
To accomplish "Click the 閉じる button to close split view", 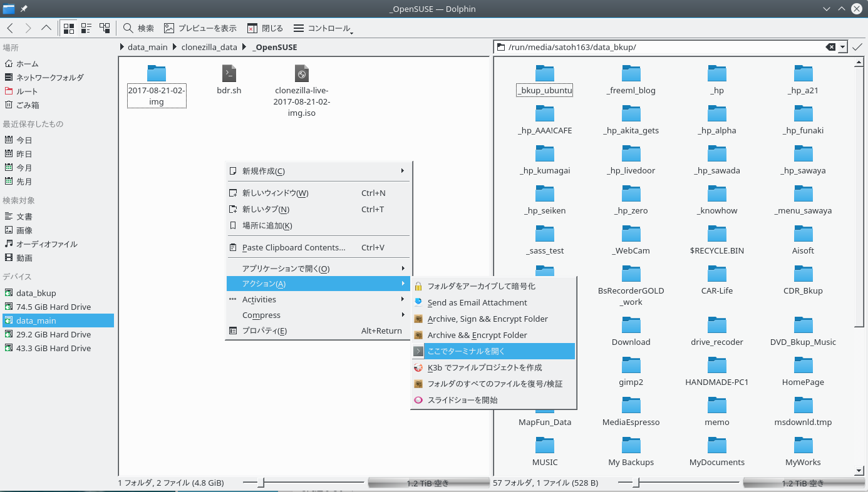I will pyautogui.click(x=266, y=28).
